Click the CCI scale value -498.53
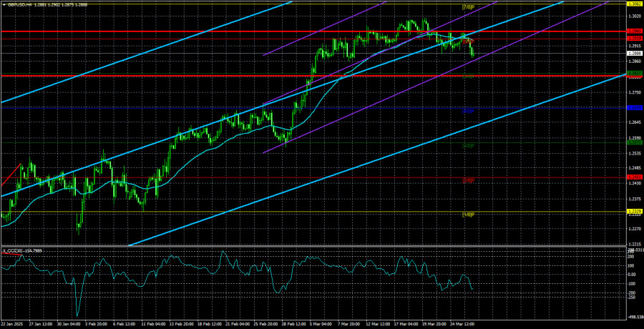Viewport: 644px width, 329px height. click(x=635, y=318)
